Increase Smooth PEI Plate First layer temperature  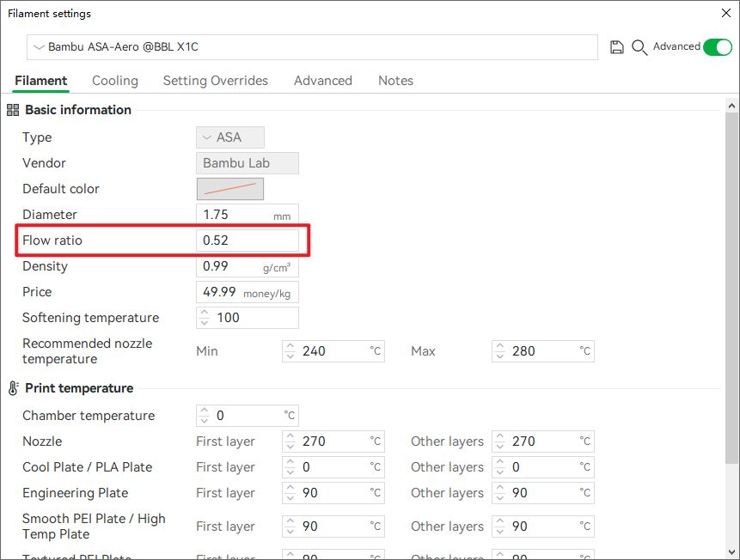pos(290,521)
